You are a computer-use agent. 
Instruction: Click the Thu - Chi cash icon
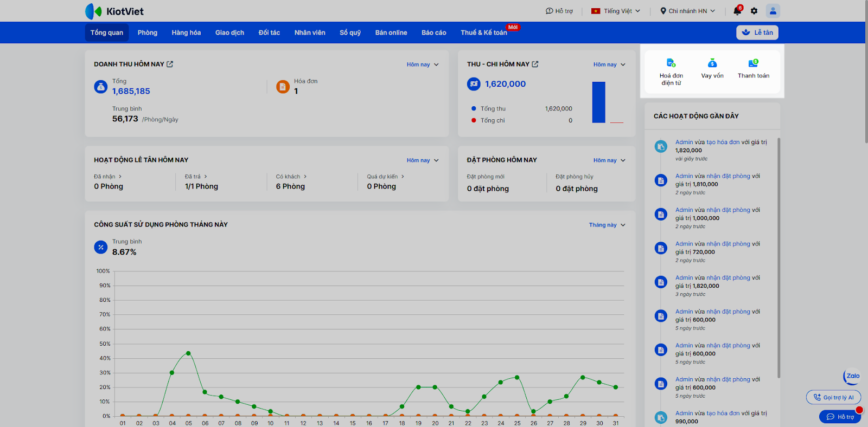click(x=474, y=84)
